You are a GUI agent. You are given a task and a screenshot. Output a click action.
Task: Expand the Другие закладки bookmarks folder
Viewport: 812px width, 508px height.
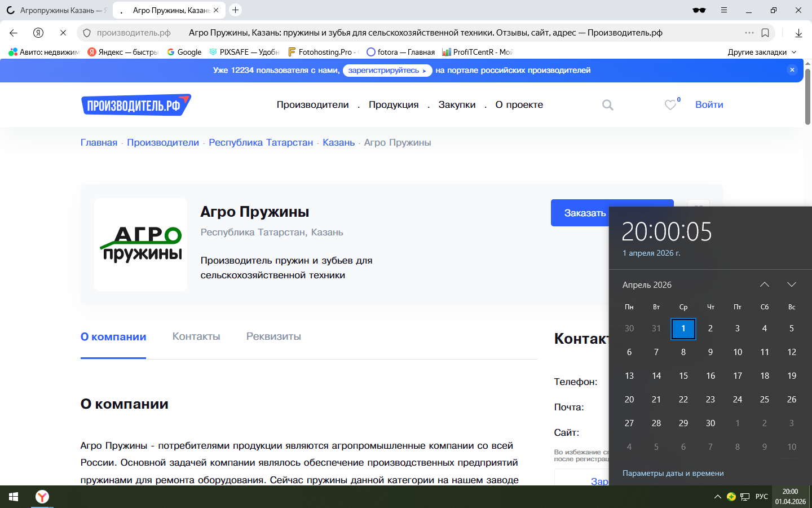point(762,52)
